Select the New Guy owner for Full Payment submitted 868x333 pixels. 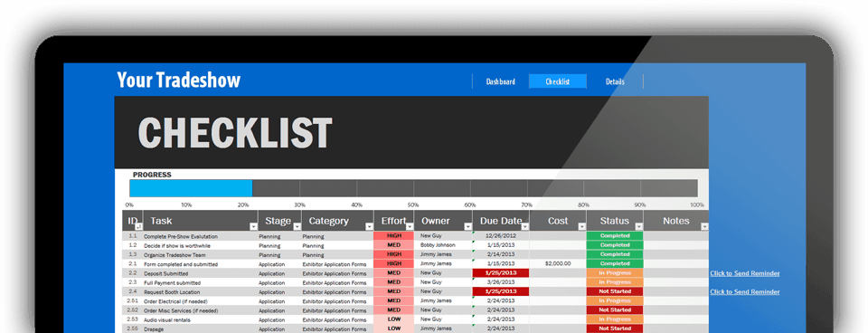[443, 282]
